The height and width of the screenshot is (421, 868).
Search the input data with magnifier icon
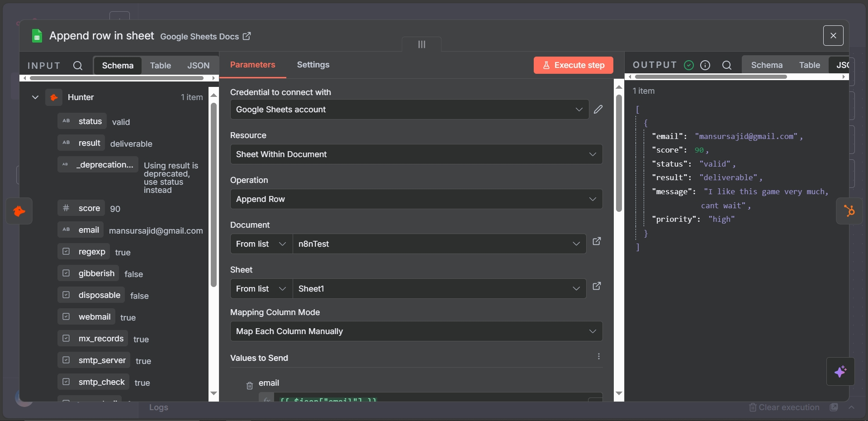[x=78, y=66]
